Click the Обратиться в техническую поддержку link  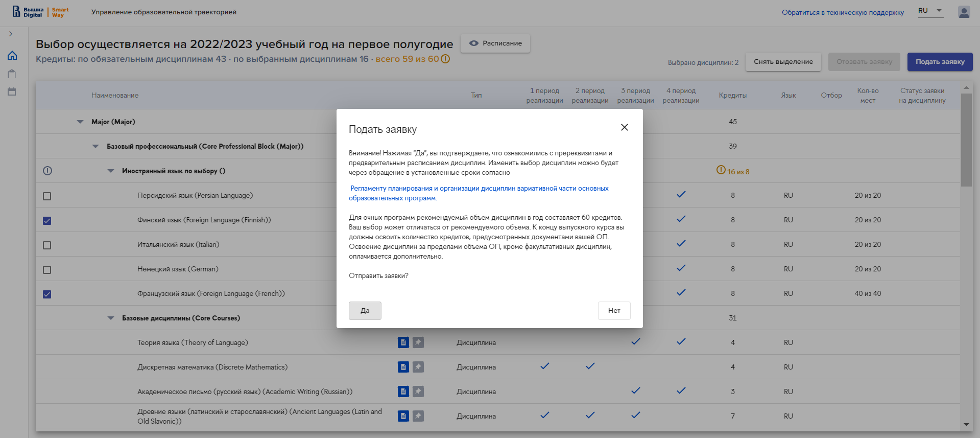[843, 12]
